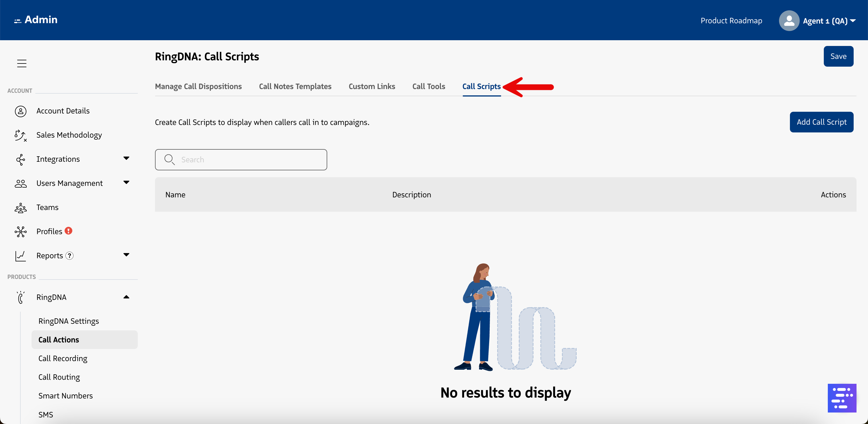Click the Account Details person icon
The width and height of the screenshot is (868, 424).
pyautogui.click(x=21, y=111)
